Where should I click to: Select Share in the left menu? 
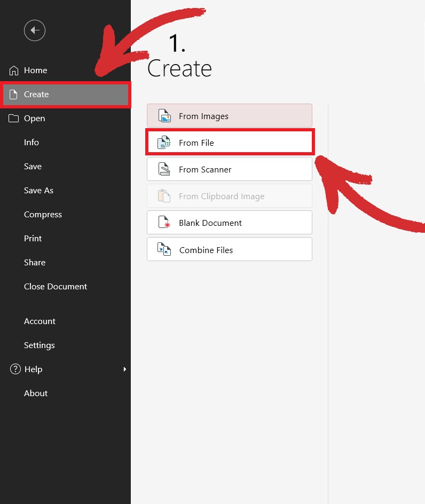35,263
